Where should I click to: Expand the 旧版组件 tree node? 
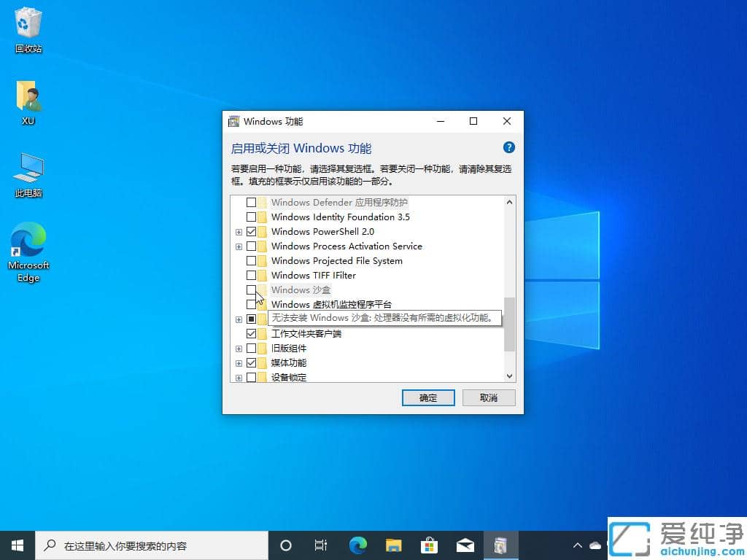coord(239,349)
